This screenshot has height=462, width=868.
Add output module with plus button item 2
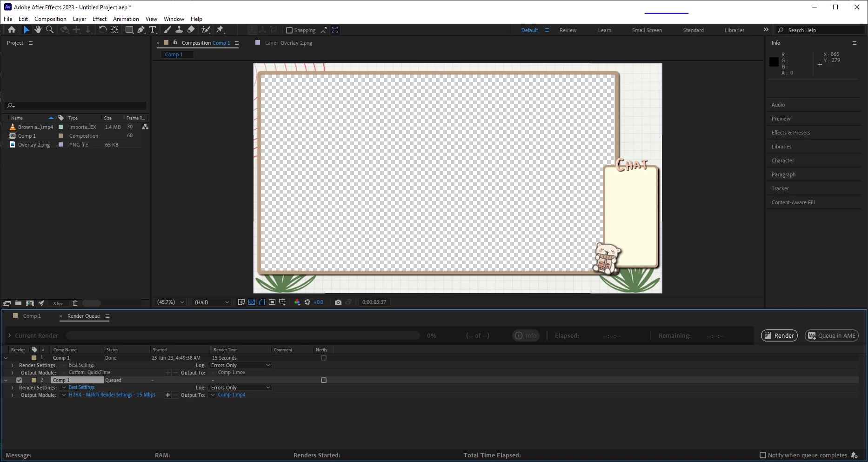168,395
